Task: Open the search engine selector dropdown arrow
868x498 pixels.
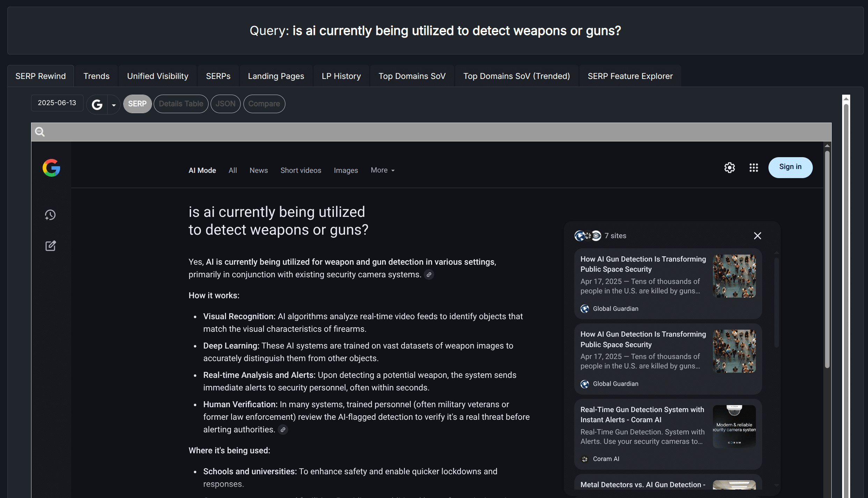Action: pos(114,104)
